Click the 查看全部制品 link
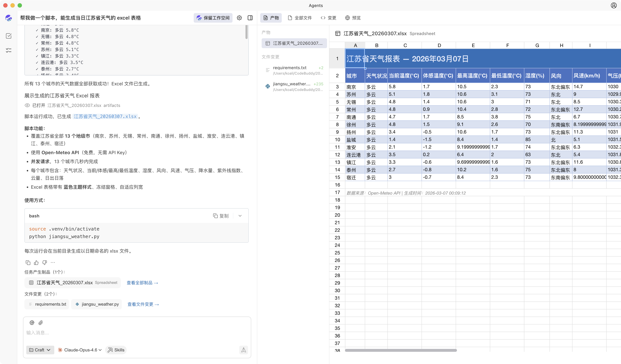The image size is (621, 364). point(142,283)
